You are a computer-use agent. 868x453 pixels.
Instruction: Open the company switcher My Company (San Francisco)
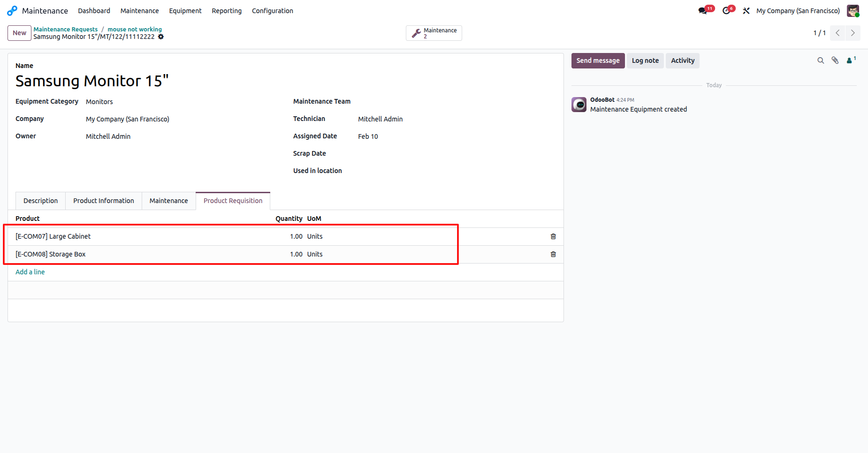[x=798, y=11]
